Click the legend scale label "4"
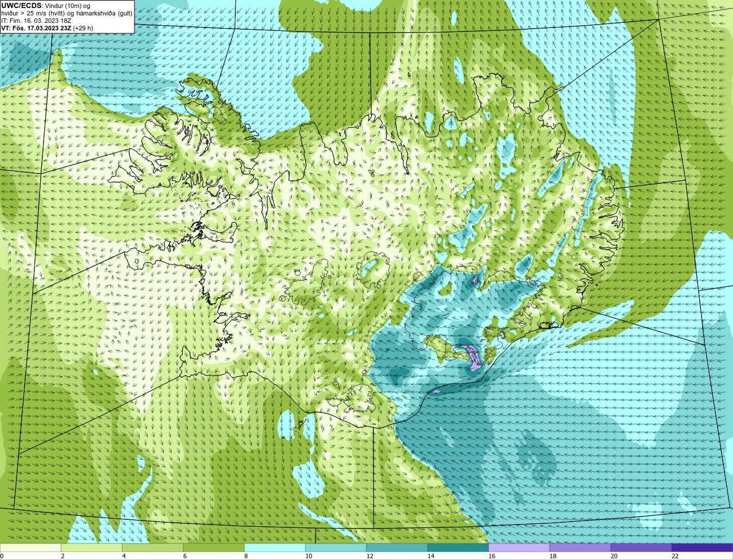The image size is (733, 560). [124, 556]
